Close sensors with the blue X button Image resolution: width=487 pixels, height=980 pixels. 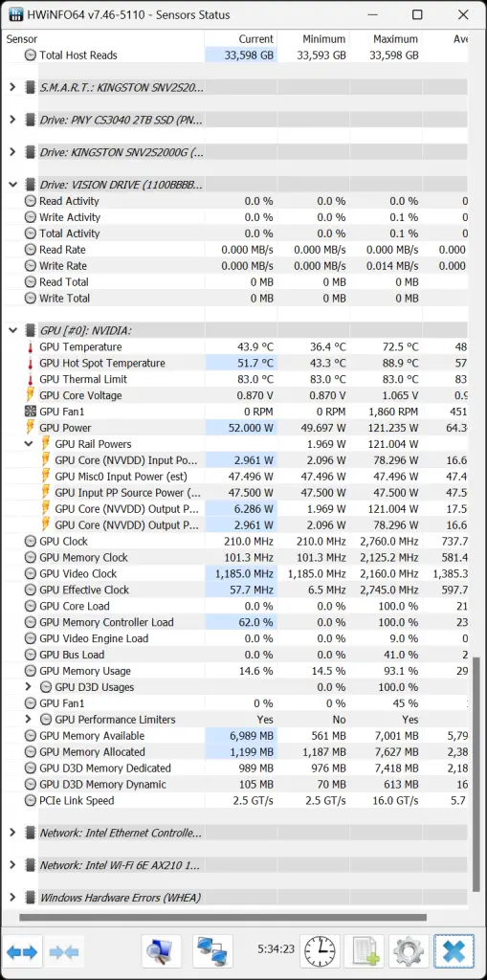tap(454, 952)
